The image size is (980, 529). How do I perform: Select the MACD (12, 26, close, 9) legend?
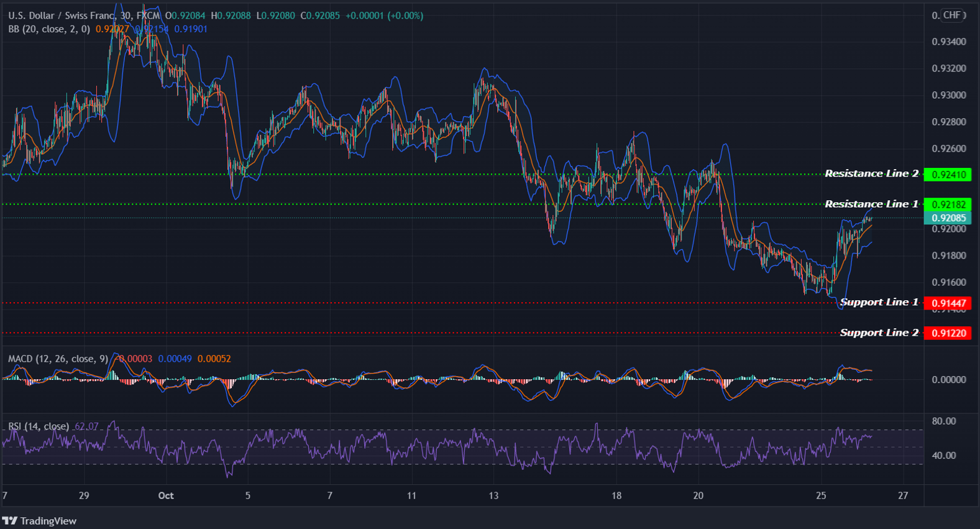click(x=58, y=359)
